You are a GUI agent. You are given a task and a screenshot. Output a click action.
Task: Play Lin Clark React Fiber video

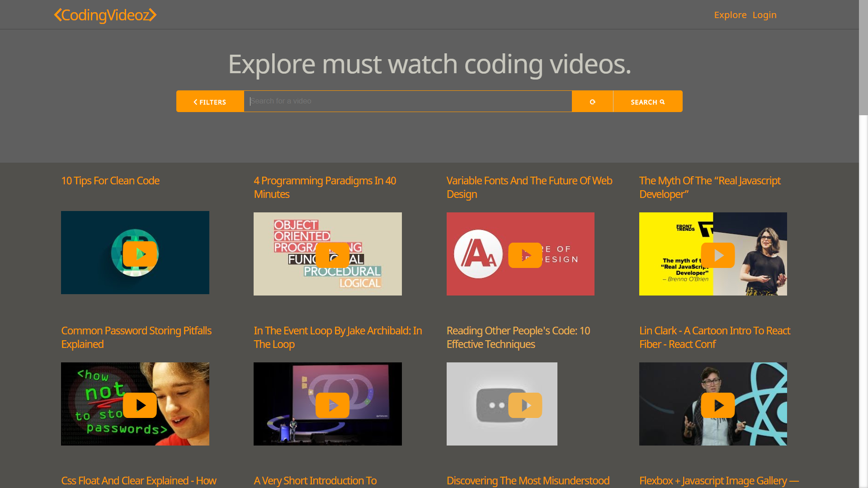(717, 405)
